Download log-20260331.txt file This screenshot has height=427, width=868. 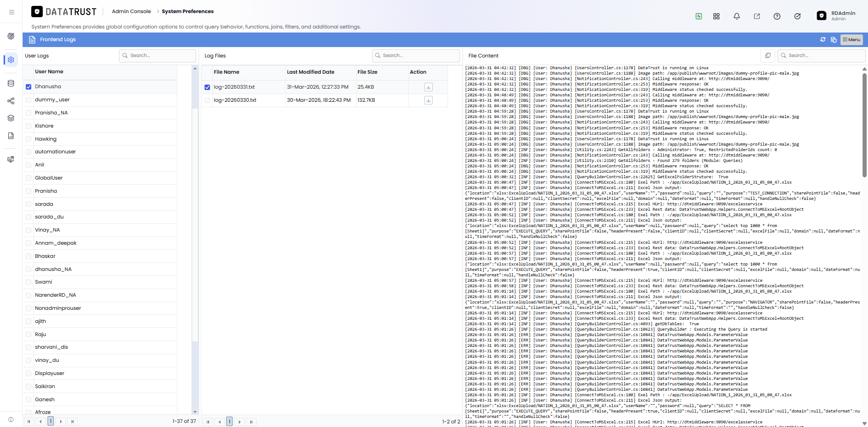tap(429, 87)
